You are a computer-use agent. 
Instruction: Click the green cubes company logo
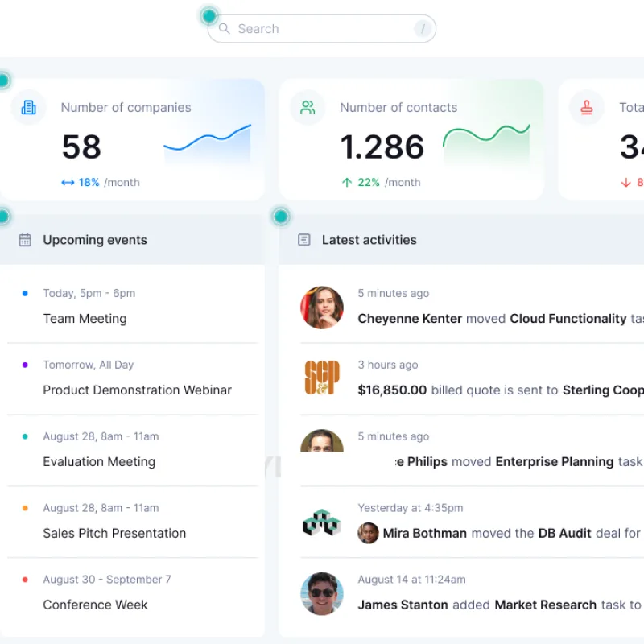pos(322,522)
